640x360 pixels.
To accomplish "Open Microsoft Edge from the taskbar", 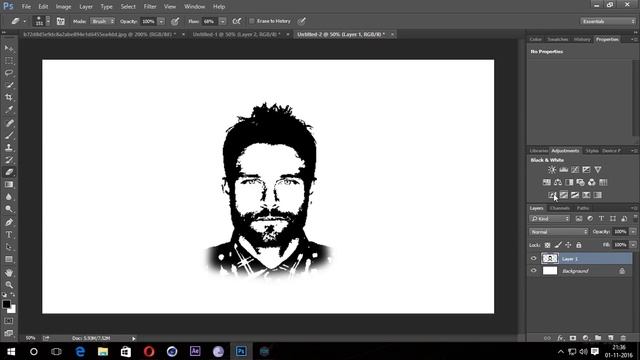I will [x=80, y=351].
